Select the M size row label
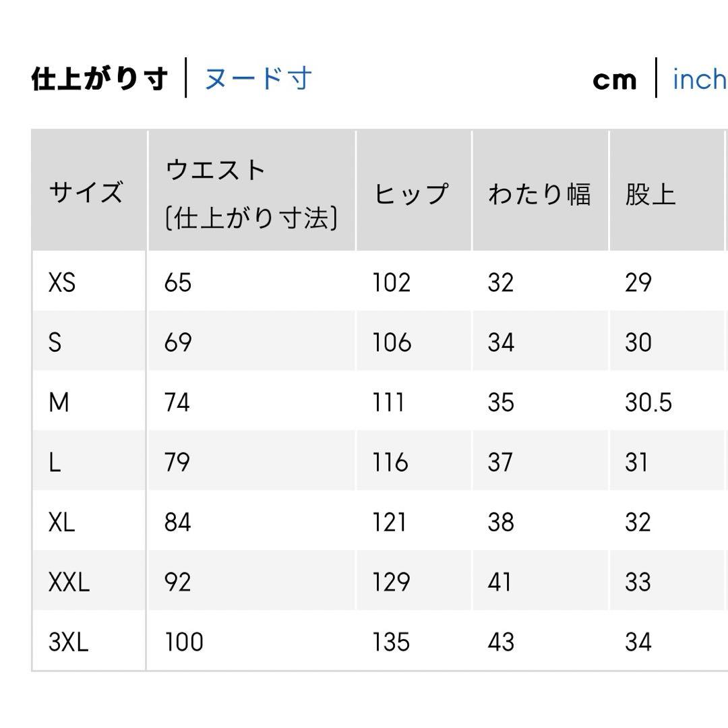This screenshot has width=728, height=728. 59,402
